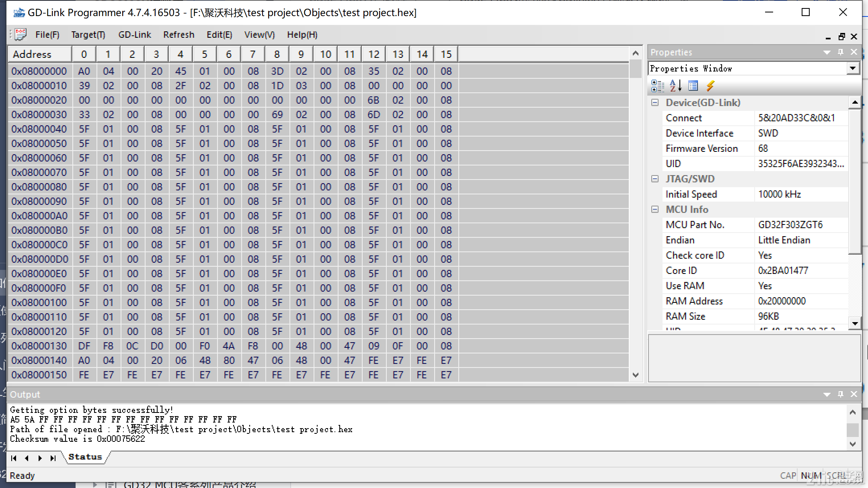
Task: Select Initial Speed 10000 kHz value
Action: [801, 194]
